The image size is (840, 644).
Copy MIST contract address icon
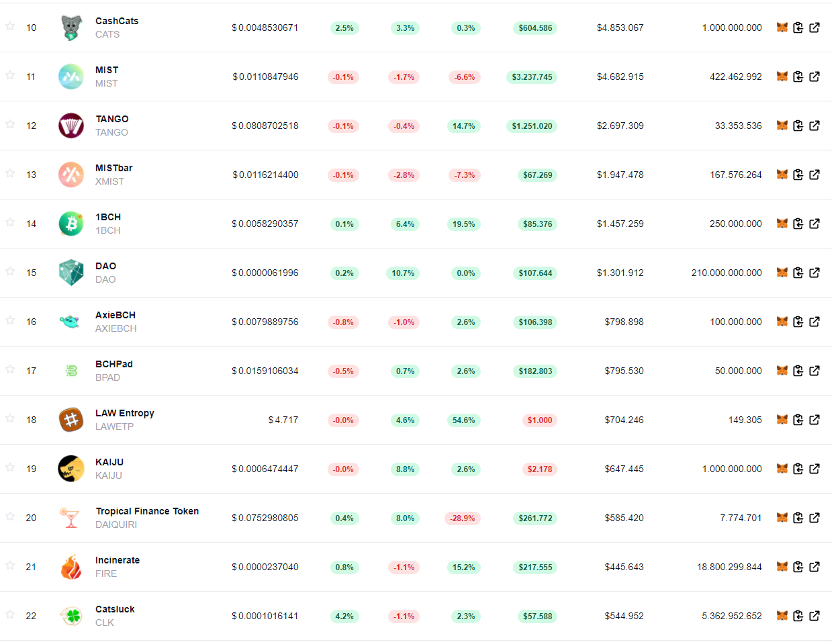click(x=798, y=77)
